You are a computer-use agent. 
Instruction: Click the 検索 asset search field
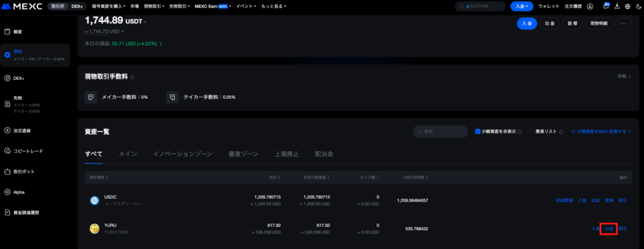[440, 131]
